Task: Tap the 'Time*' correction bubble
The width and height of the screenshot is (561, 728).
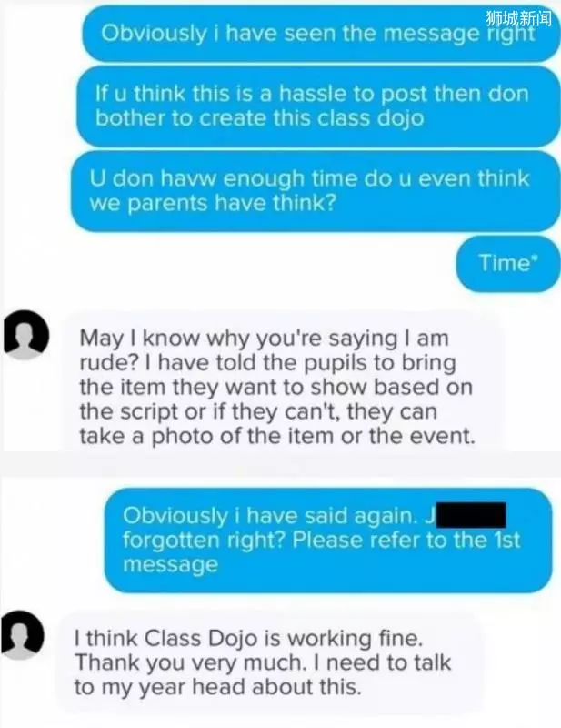Action: 507,263
